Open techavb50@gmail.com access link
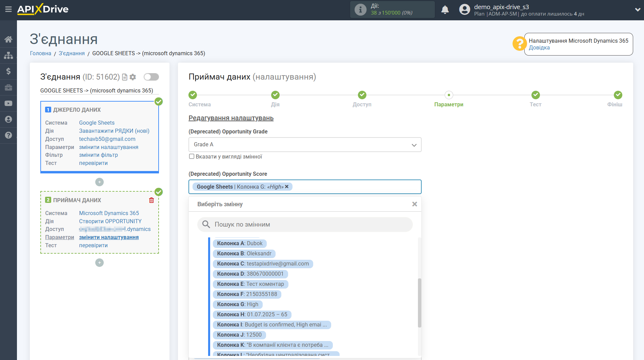The width and height of the screenshot is (644, 360). pos(107,139)
